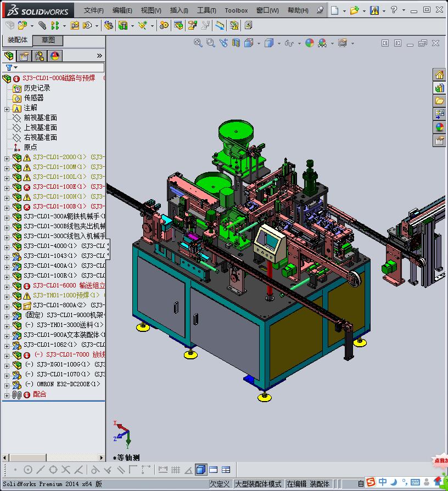This screenshot has height=491, width=448.
Task: Click the Sogou input method S icon
Action: pos(371,482)
